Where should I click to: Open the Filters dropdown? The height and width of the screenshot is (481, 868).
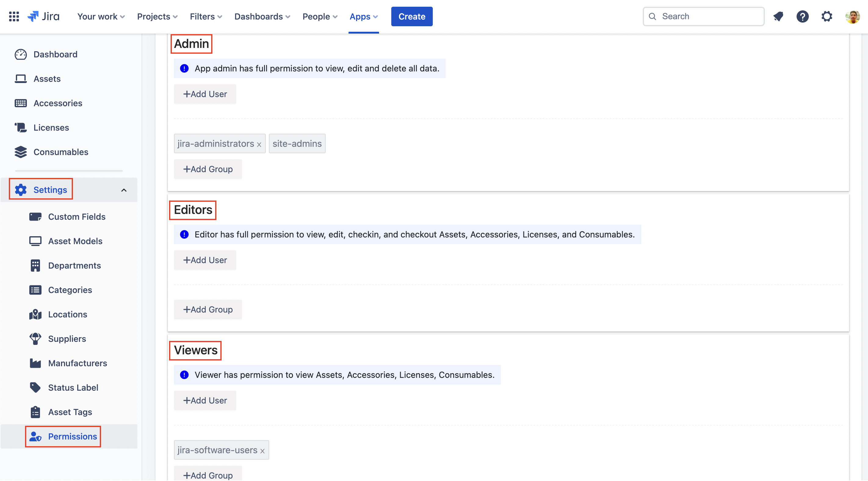pos(206,16)
